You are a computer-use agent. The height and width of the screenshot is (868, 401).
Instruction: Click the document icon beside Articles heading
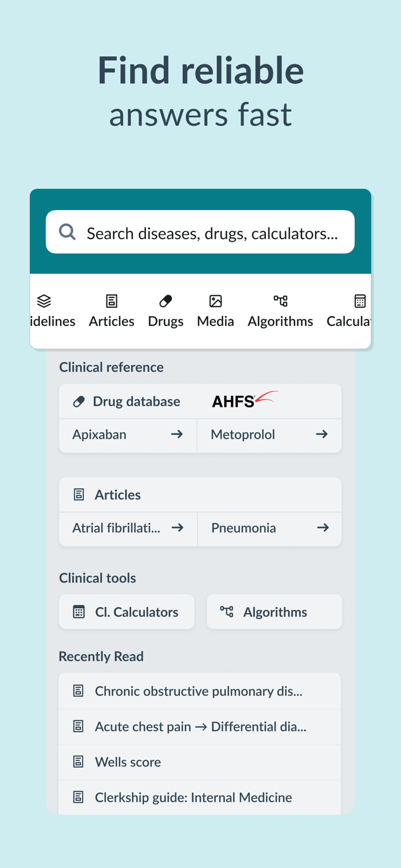(79, 494)
